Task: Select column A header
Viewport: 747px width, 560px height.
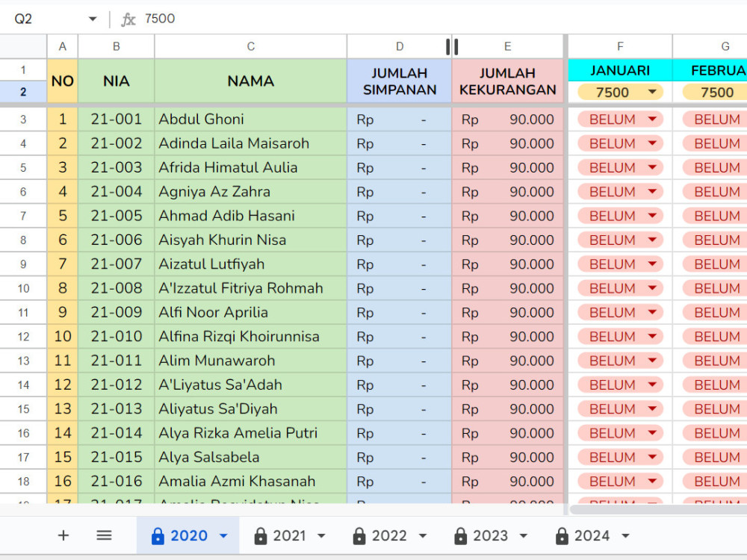Action: [x=63, y=46]
